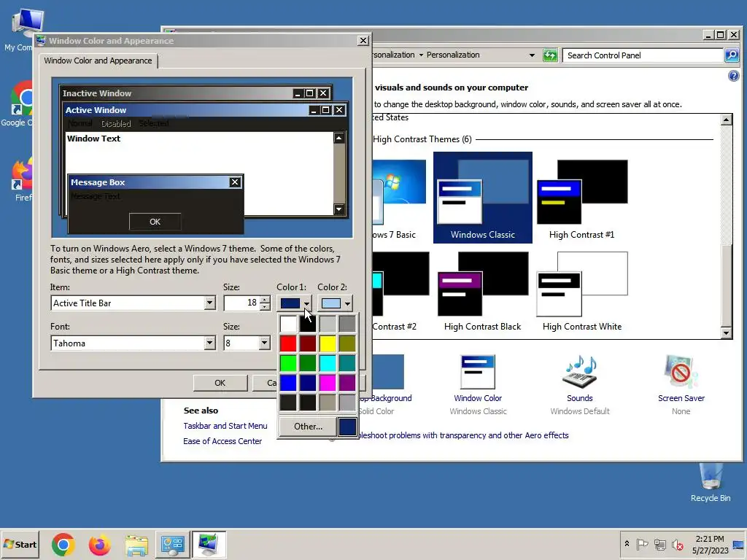Pick the purple color swatch
The height and width of the screenshot is (560, 747).
click(x=347, y=382)
